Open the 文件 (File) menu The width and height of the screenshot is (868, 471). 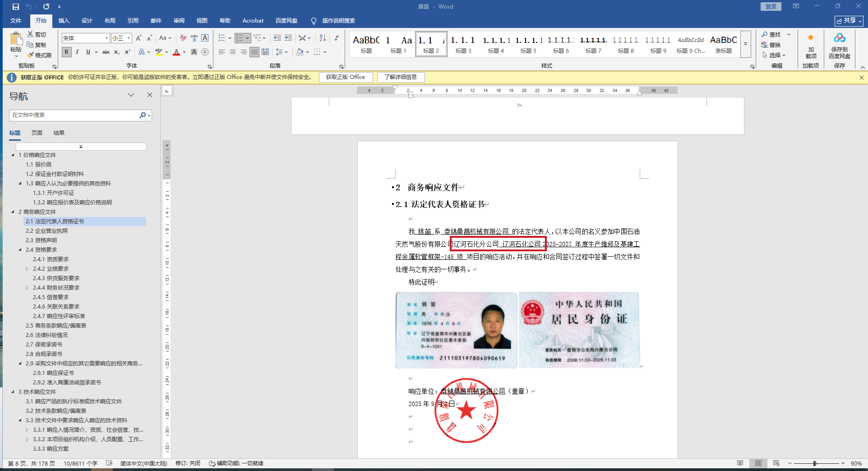coord(16,21)
